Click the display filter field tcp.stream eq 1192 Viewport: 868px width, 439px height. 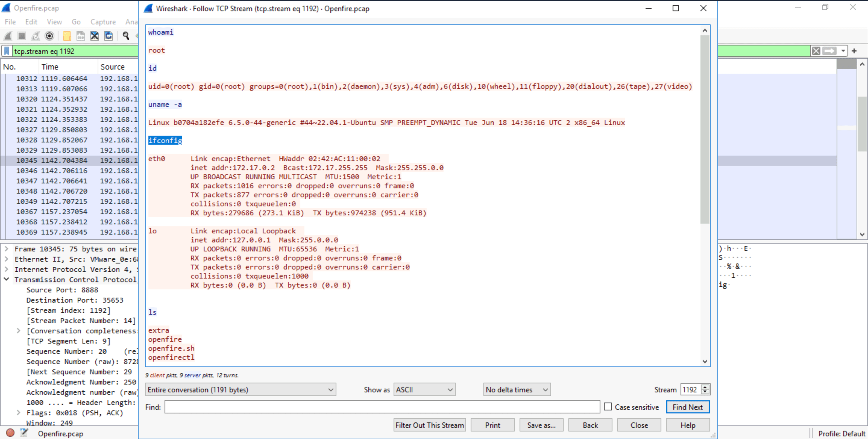[x=75, y=51]
